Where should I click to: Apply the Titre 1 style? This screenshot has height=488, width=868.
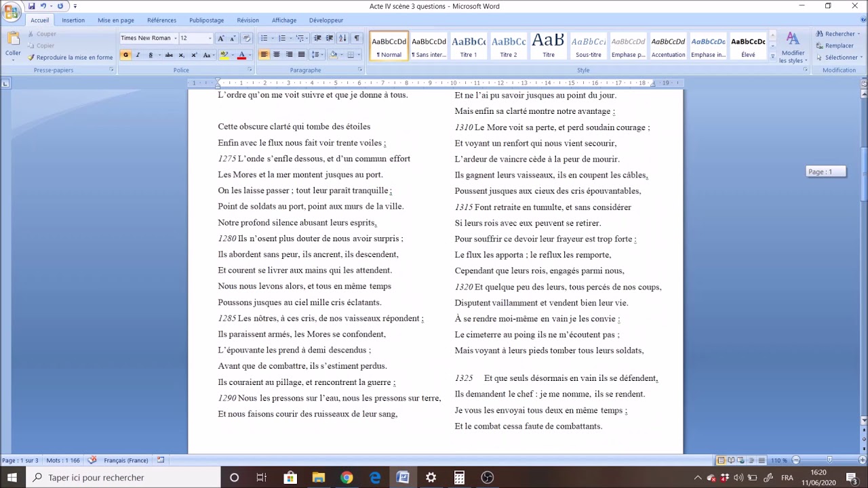(469, 46)
